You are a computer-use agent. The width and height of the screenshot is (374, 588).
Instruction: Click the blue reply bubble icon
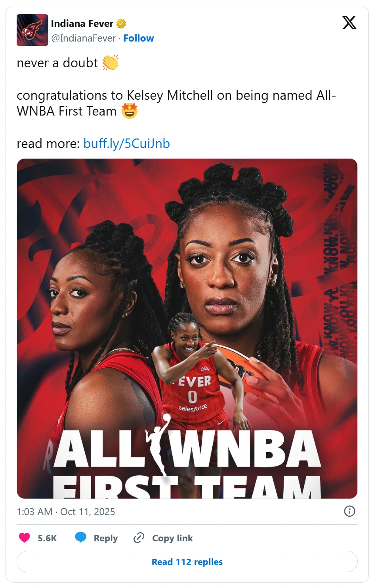[x=81, y=538]
